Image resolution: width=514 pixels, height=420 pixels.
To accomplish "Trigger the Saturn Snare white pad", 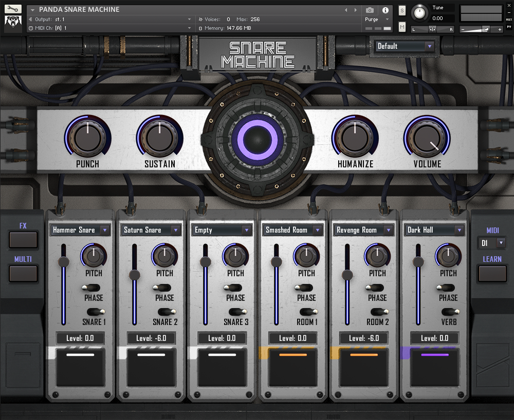I will coord(151,368).
